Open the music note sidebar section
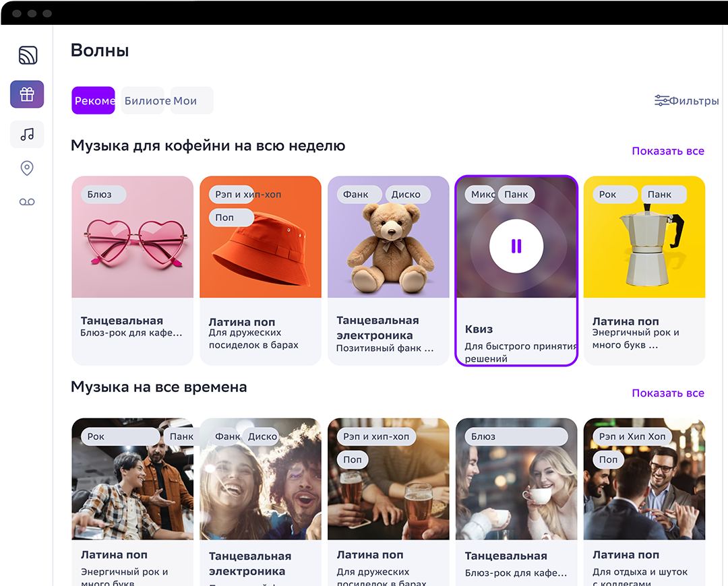The width and height of the screenshot is (728, 586). click(27, 134)
